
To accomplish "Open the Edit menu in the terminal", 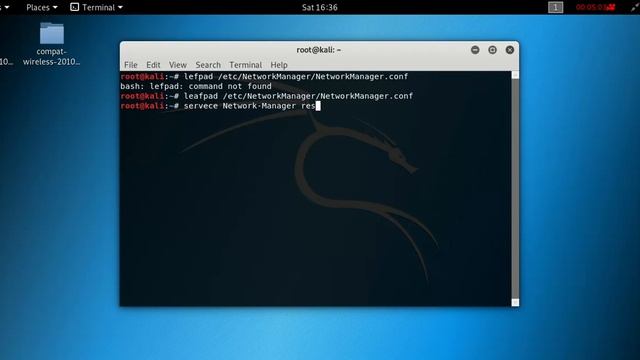I will coord(153,65).
